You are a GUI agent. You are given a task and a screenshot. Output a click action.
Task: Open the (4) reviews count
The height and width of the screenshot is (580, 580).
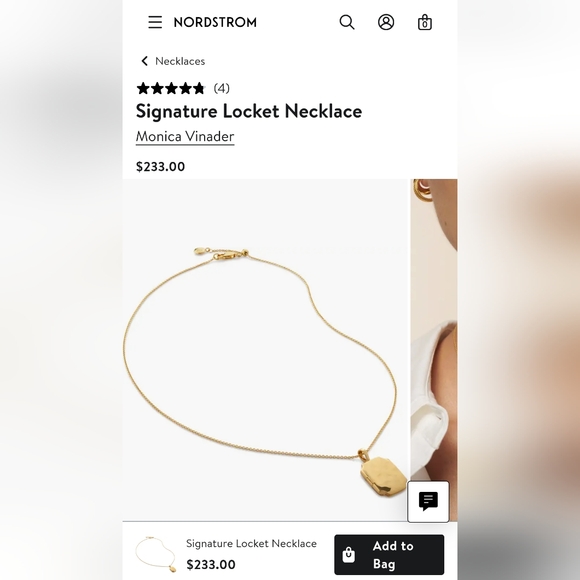[222, 88]
